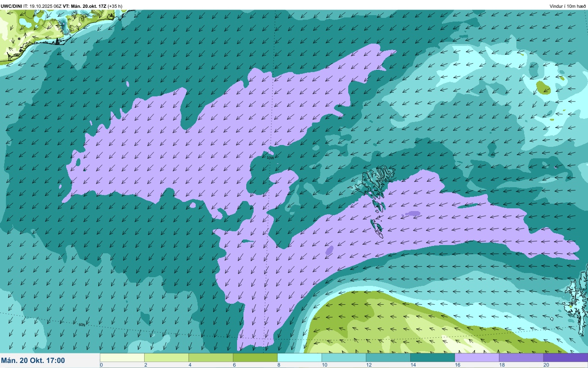Click the legend tick value '8'
This screenshot has height=368, width=588.
click(278, 365)
